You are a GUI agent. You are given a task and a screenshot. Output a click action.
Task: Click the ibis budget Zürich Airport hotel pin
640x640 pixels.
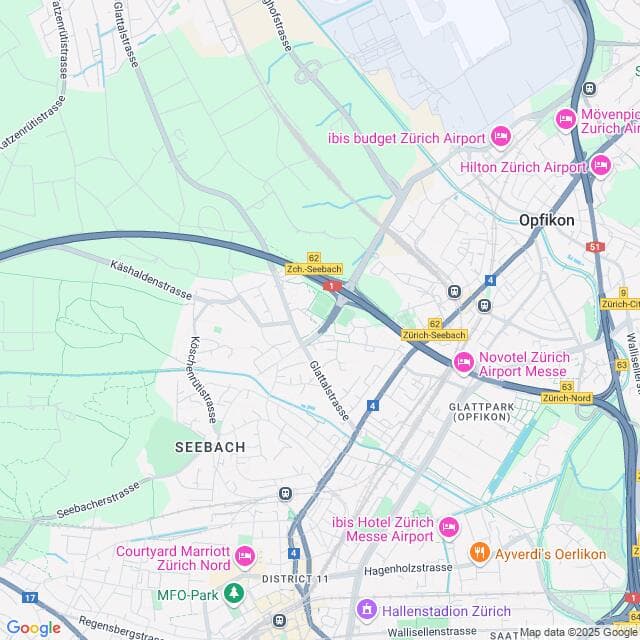point(501,137)
